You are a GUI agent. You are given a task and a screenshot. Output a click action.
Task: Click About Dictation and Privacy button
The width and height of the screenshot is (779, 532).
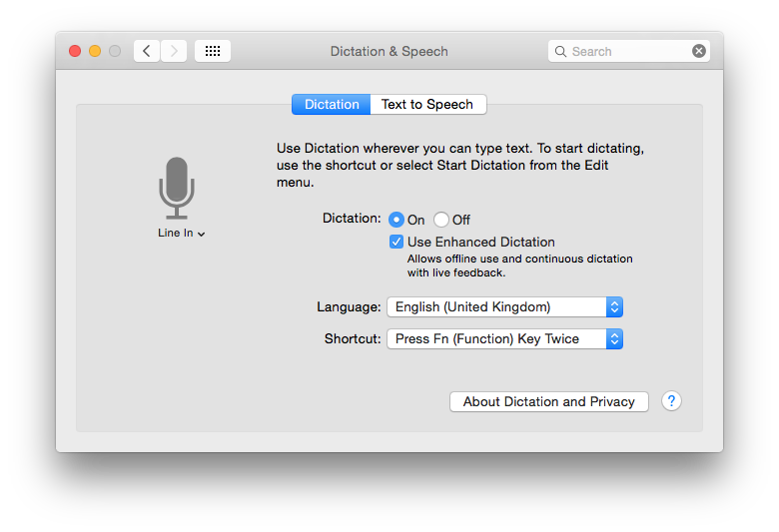point(549,401)
